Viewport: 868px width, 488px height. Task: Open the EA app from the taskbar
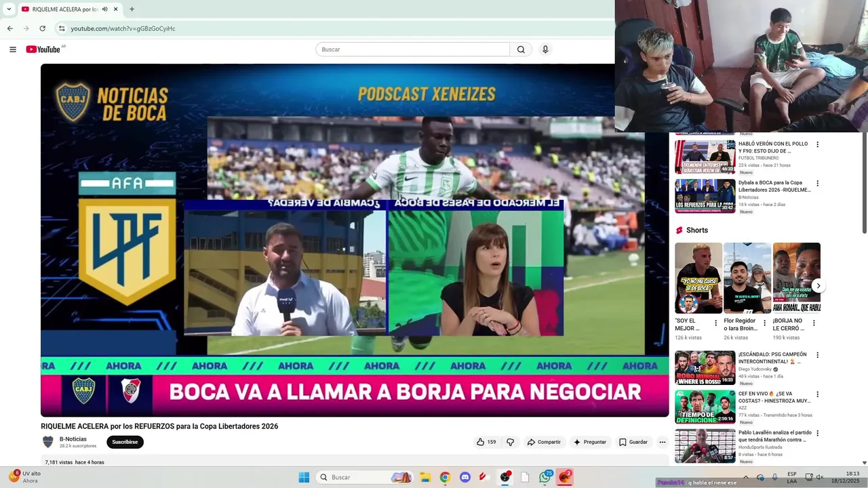click(565, 477)
